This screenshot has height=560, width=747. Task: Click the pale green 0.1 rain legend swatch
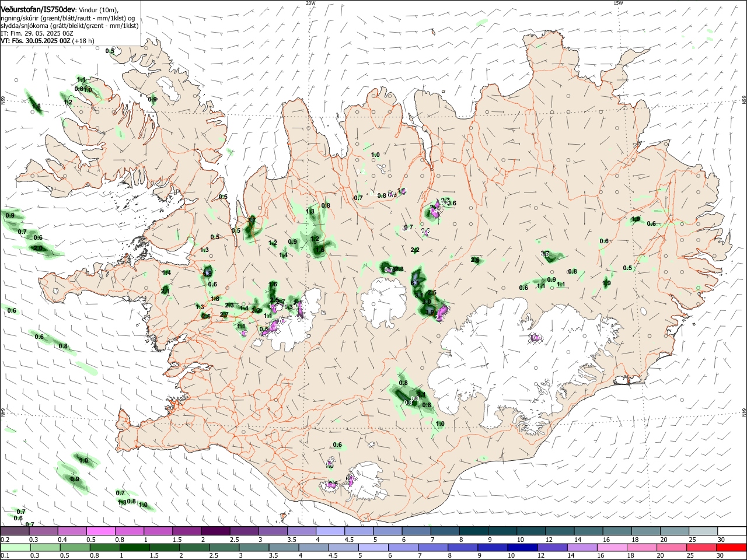(x=15, y=548)
